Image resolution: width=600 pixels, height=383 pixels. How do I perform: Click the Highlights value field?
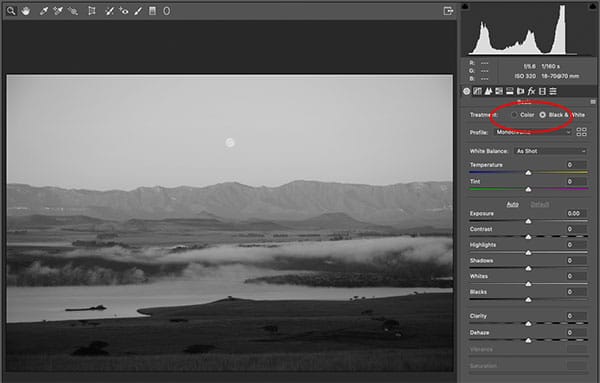576,245
